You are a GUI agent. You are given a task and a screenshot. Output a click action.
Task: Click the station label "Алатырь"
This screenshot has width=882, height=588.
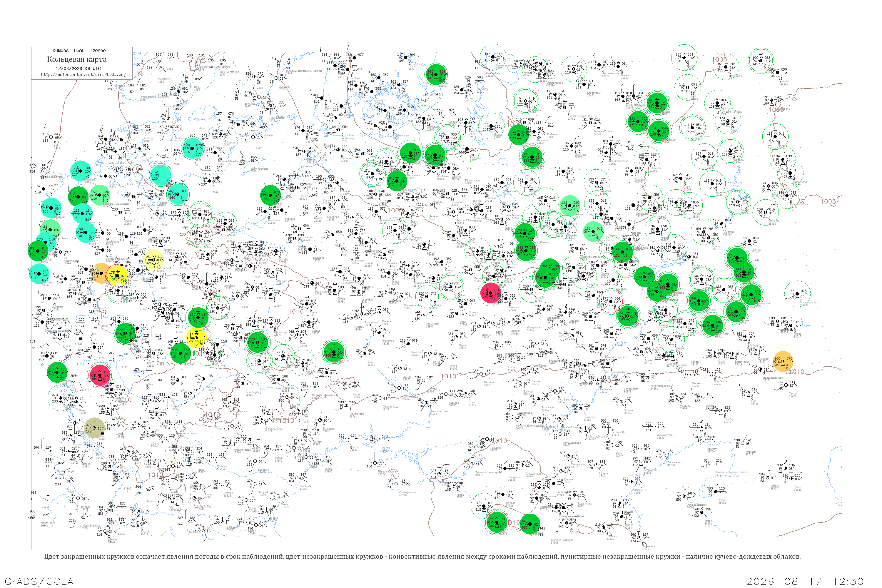622,289
